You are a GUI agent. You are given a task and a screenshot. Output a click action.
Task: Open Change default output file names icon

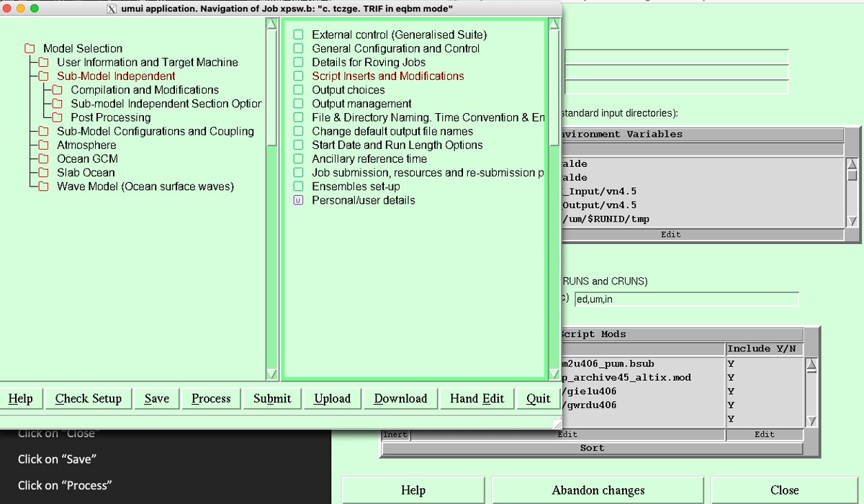tap(298, 131)
